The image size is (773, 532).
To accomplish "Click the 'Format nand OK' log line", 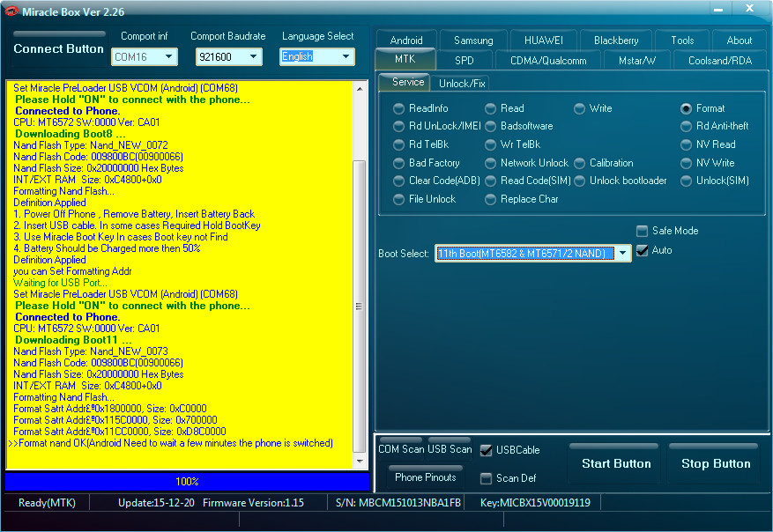I will (x=171, y=443).
